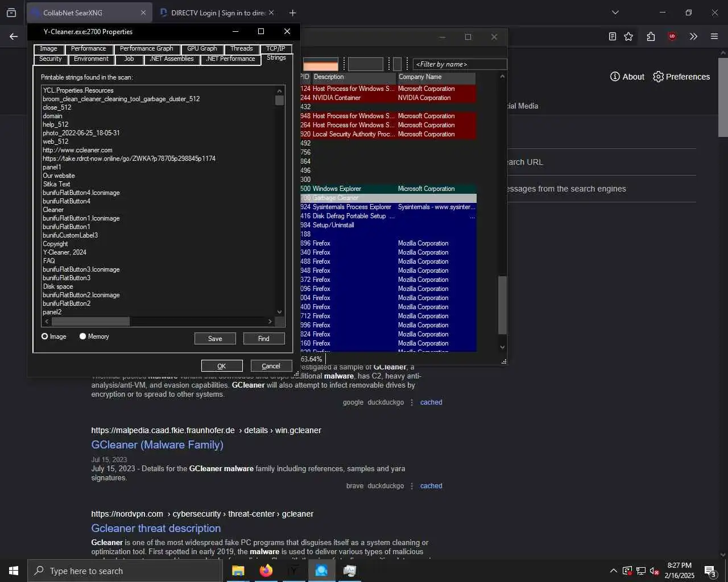Select Sysinternals Process Explorer row
Image resolution: width=728 pixels, height=582 pixels.
(388, 207)
